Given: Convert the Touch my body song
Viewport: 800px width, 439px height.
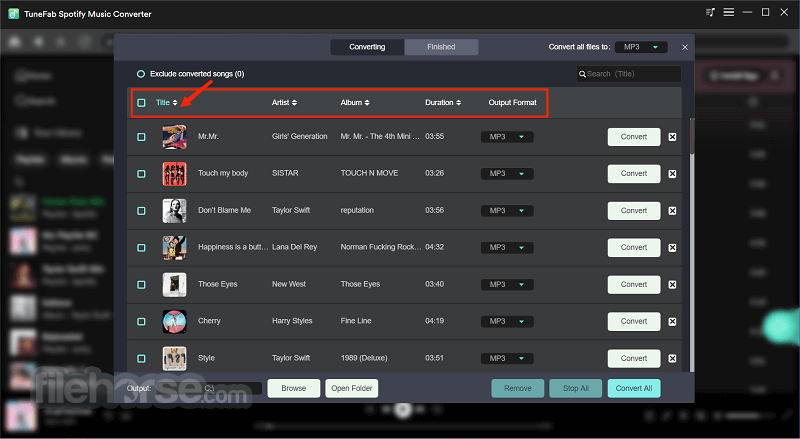Looking at the screenshot, I should point(634,174).
